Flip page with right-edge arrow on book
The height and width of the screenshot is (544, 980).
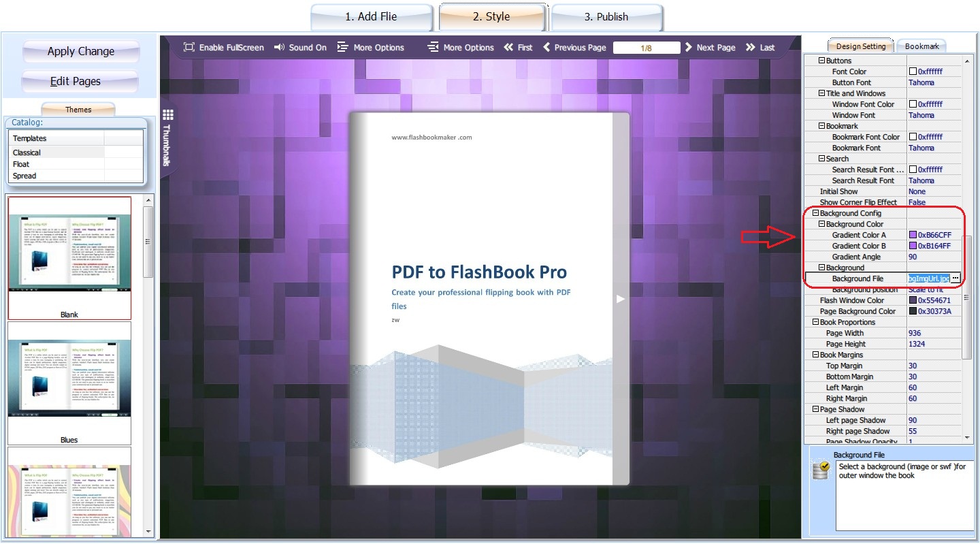tap(621, 299)
